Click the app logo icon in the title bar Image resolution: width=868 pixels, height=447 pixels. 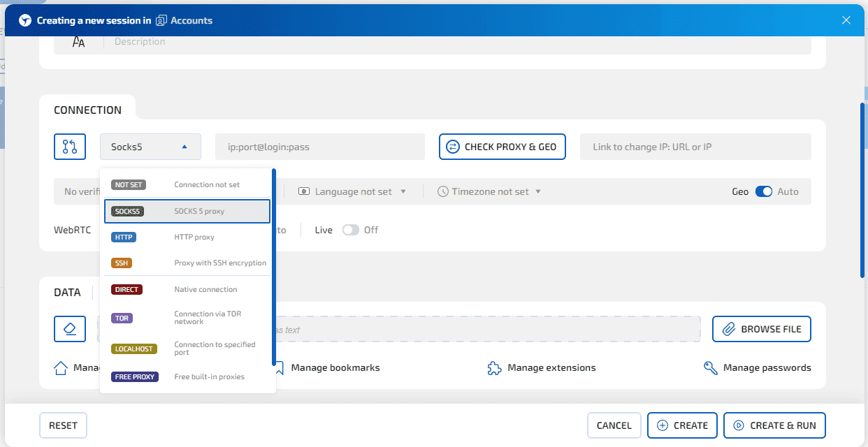click(25, 20)
